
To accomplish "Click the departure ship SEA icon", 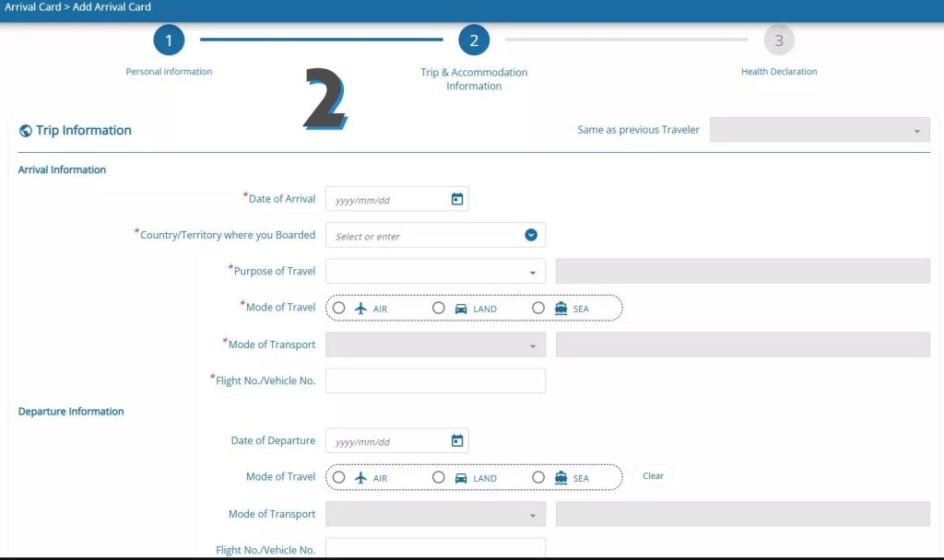I will point(560,478).
